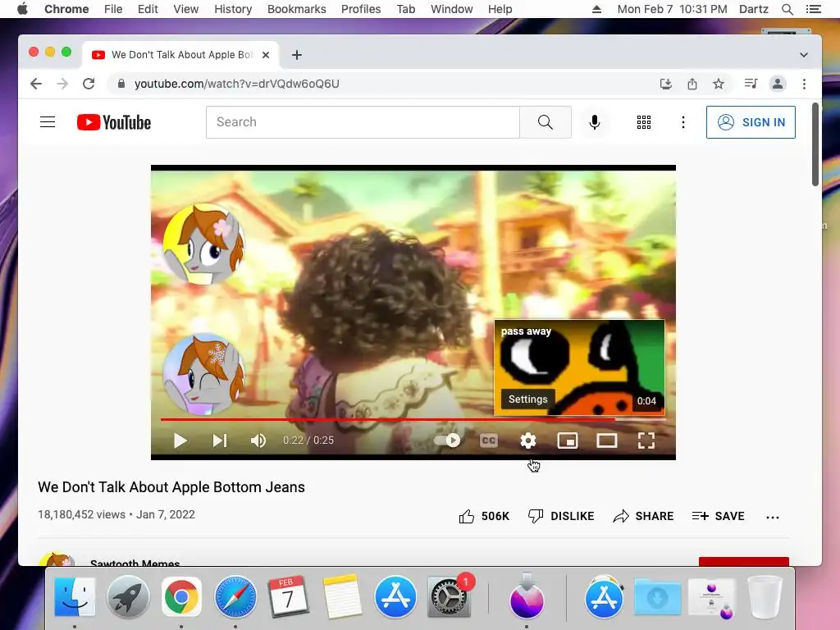This screenshot has width=840, height=630.
Task: Click SAVE to playlist
Action: coord(718,516)
